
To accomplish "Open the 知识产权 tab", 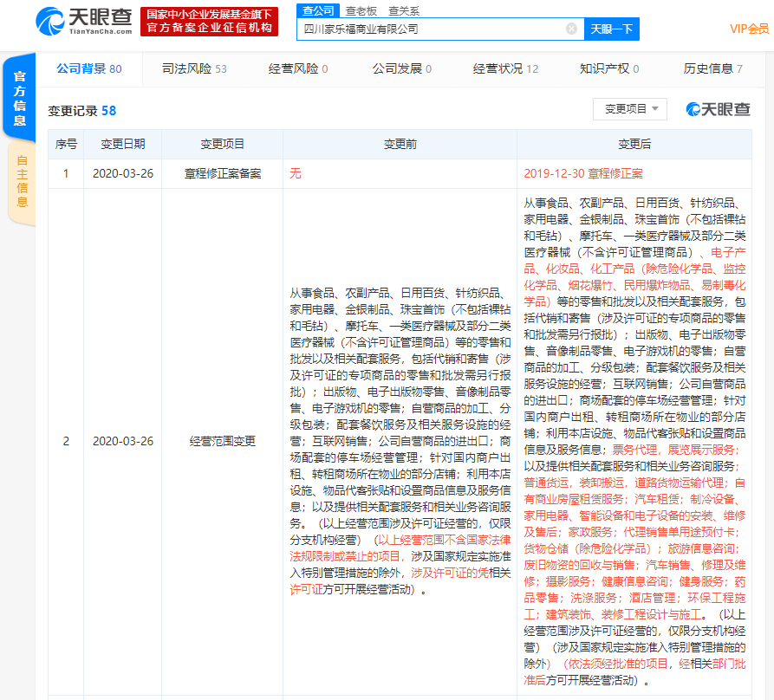I will pyautogui.click(x=609, y=68).
